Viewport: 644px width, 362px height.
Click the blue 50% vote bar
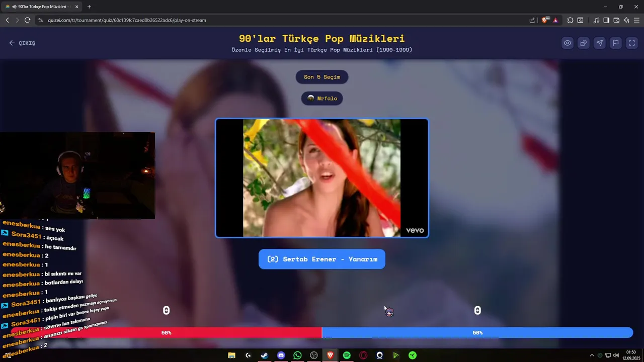coord(477,332)
